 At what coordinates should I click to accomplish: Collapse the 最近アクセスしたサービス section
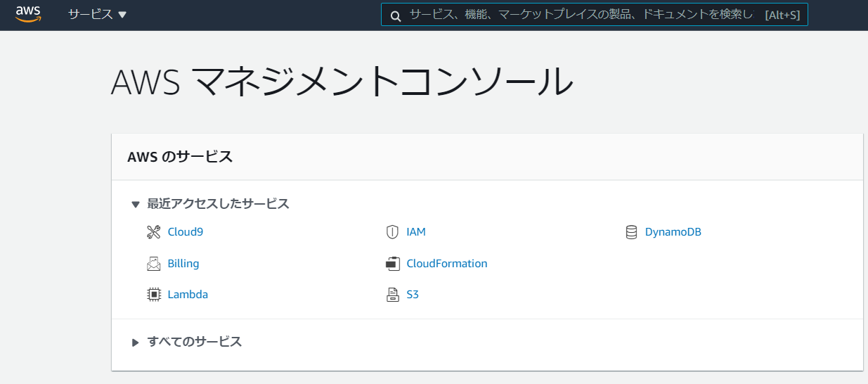(x=136, y=205)
